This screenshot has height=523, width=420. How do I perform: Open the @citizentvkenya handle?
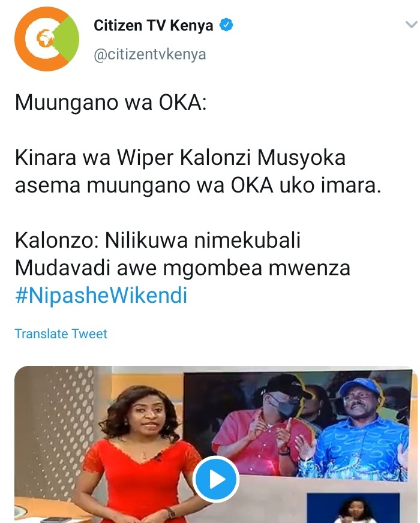[150, 55]
